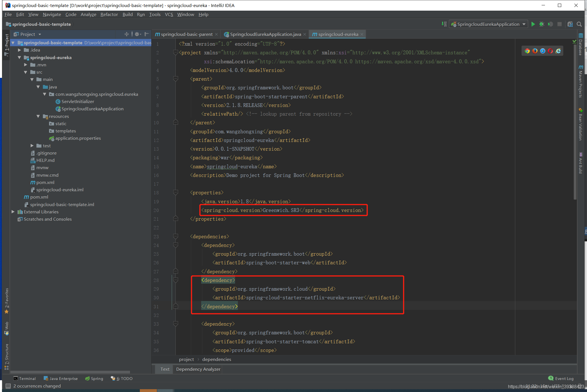This screenshot has height=392, width=587.
Task: Open the File menu
Action: (8, 14)
